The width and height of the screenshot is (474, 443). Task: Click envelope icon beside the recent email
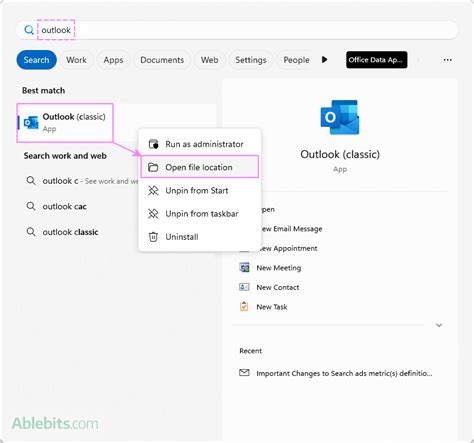(x=244, y=373)
